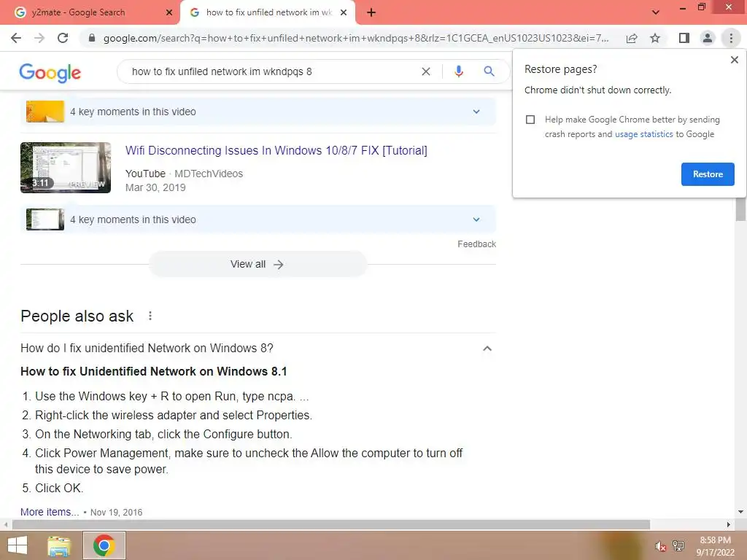
Task: Open File Explorer from taskbar
Action: tap(59, 545)
